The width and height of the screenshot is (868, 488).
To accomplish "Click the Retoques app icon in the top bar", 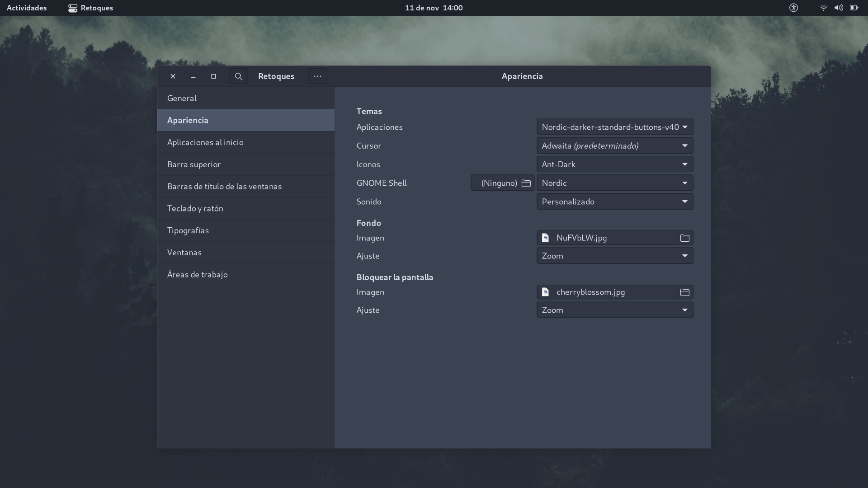I will 73,8.
